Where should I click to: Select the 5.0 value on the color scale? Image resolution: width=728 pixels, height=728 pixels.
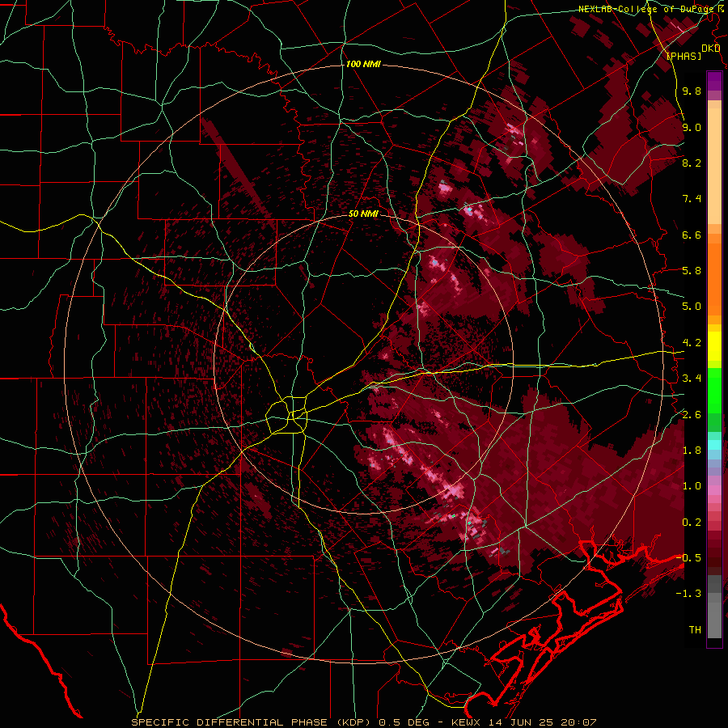point(692,307)
